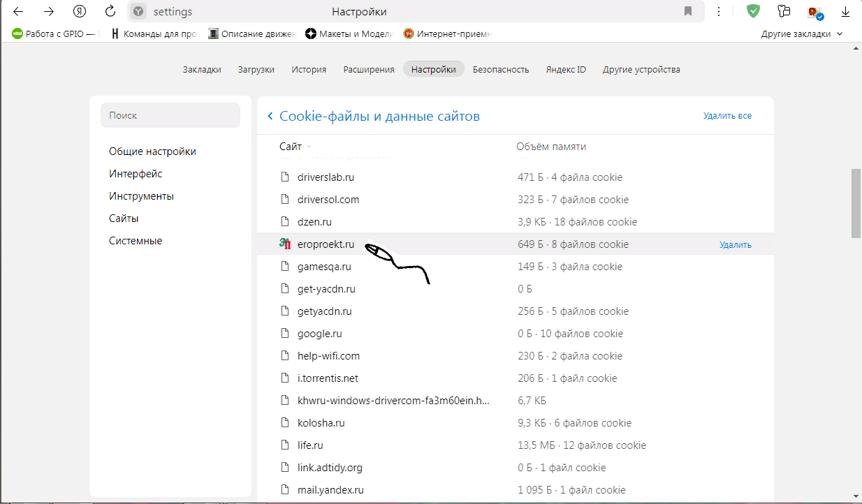The width and height of the screenshot is (862, 504).
Task: Click the Объём памяти column header
Action: coord(551,147)
